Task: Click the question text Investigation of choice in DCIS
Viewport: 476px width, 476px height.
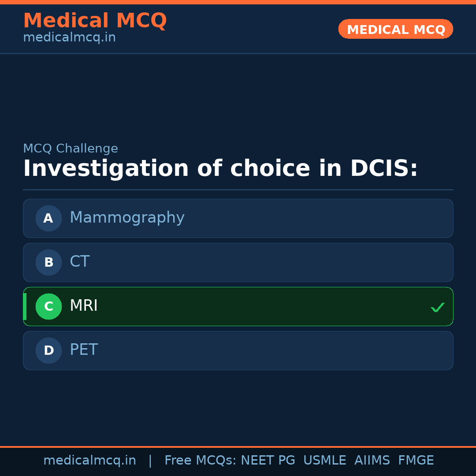Action: coord(220,168)
